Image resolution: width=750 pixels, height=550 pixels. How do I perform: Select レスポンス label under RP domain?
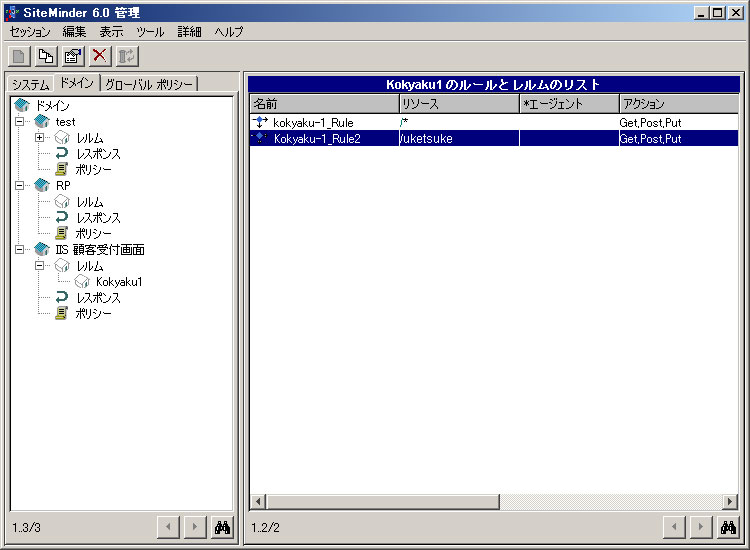(99, 218)
